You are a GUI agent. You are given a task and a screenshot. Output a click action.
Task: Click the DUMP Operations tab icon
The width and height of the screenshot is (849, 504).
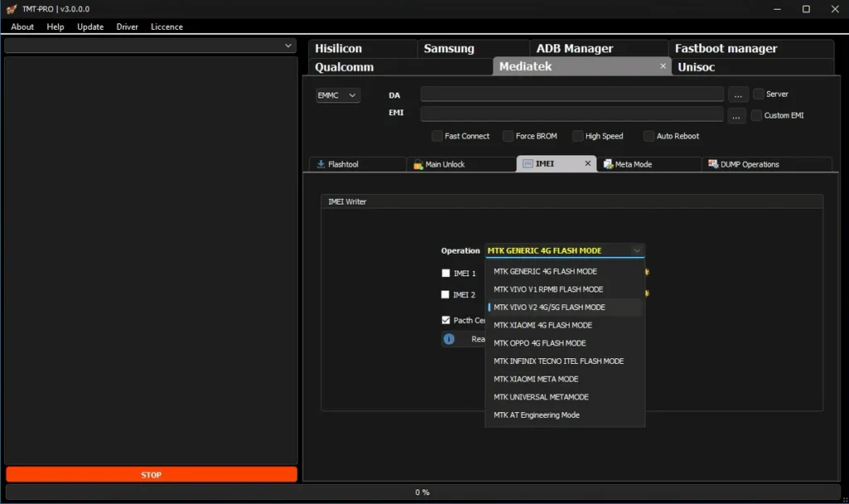pyautogui.click(x=713, y=164)
